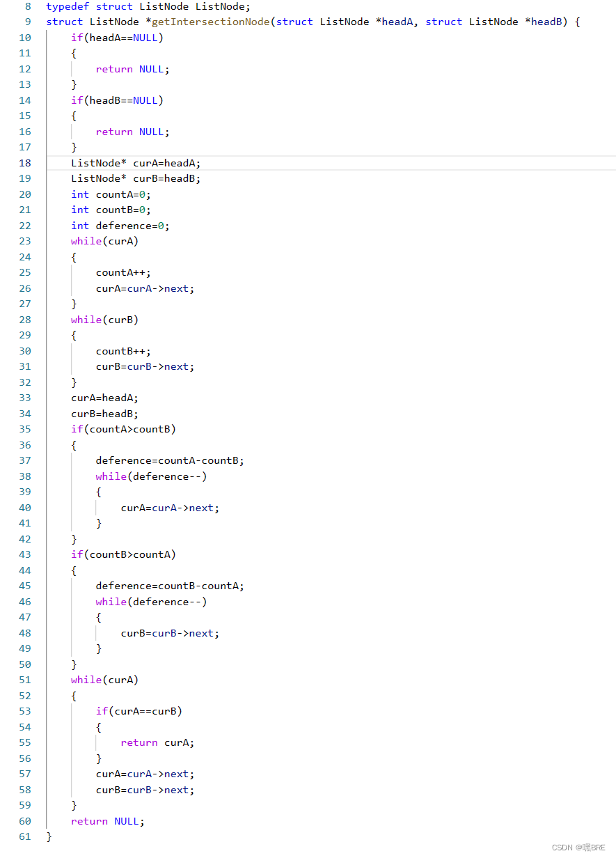This screenshot has width=616, height=858.
Task: Click the 'countA++;' statement
Action: point(123,272)
